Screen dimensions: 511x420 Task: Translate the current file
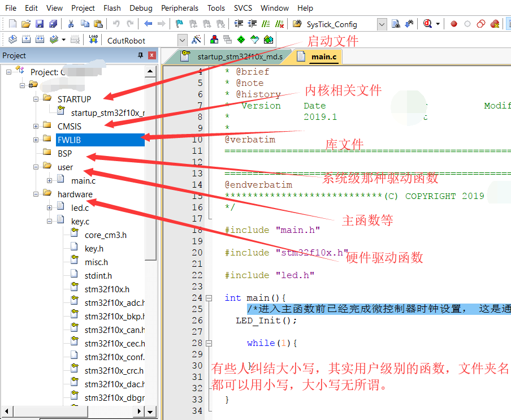tap(12, 40)
